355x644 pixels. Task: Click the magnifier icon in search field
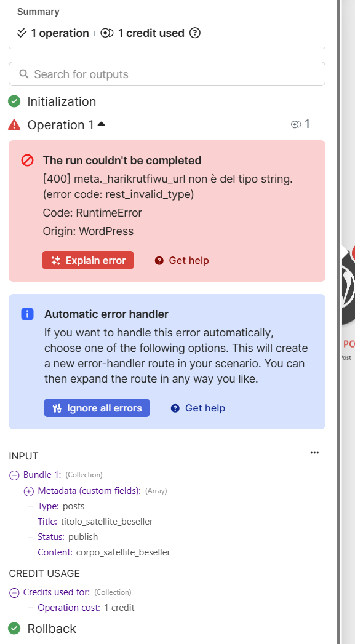(24, 74)
